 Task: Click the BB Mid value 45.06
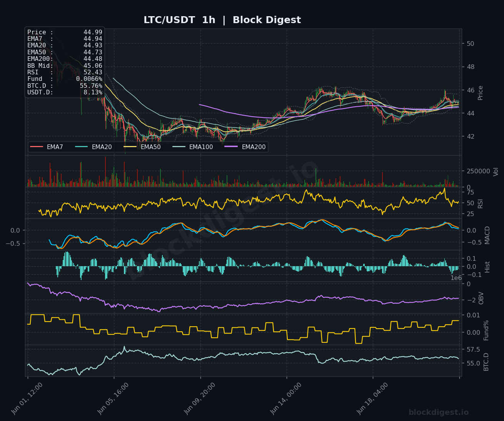pos(93,66)
